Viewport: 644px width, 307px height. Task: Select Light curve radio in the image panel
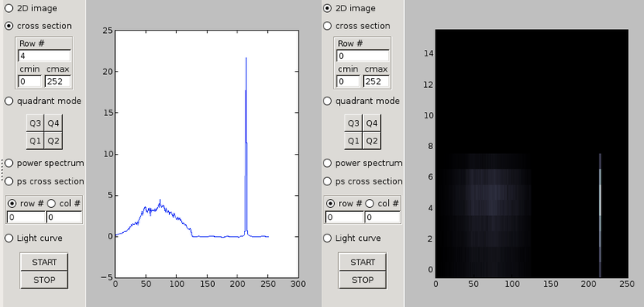(327, 238)
